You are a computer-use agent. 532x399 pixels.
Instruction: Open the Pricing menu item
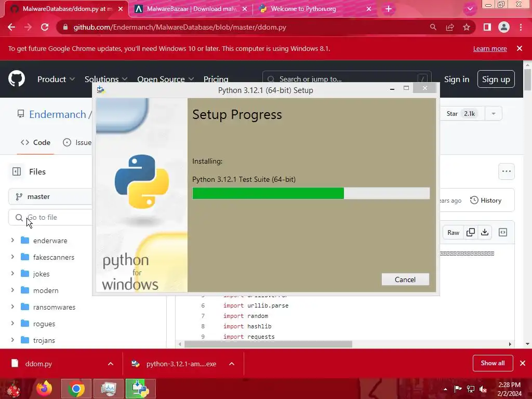tap(216, 79)
